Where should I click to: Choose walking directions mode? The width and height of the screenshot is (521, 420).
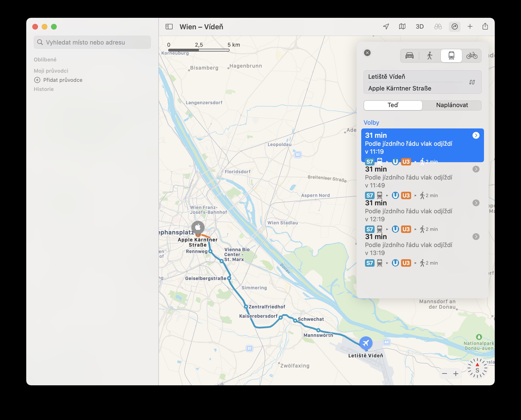430,56
